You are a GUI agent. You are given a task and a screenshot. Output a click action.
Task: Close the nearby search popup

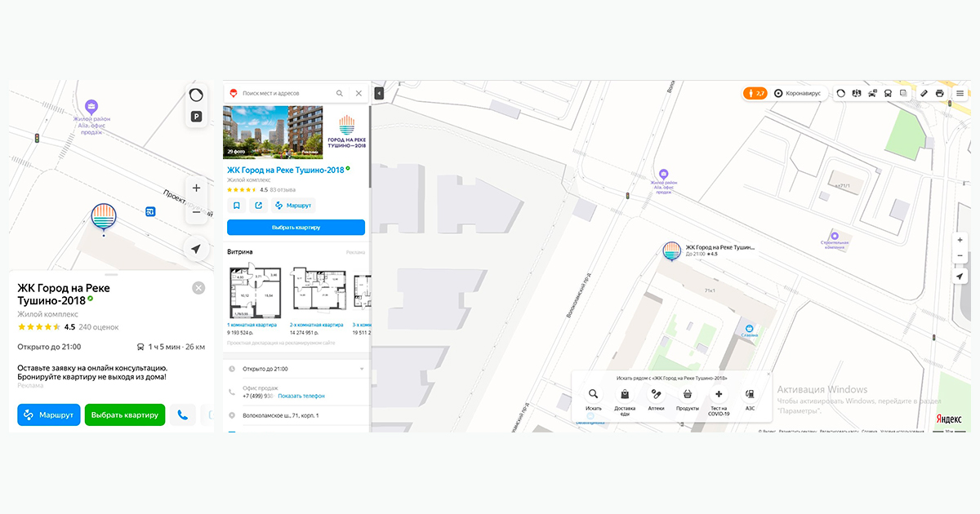click(768, 374)
